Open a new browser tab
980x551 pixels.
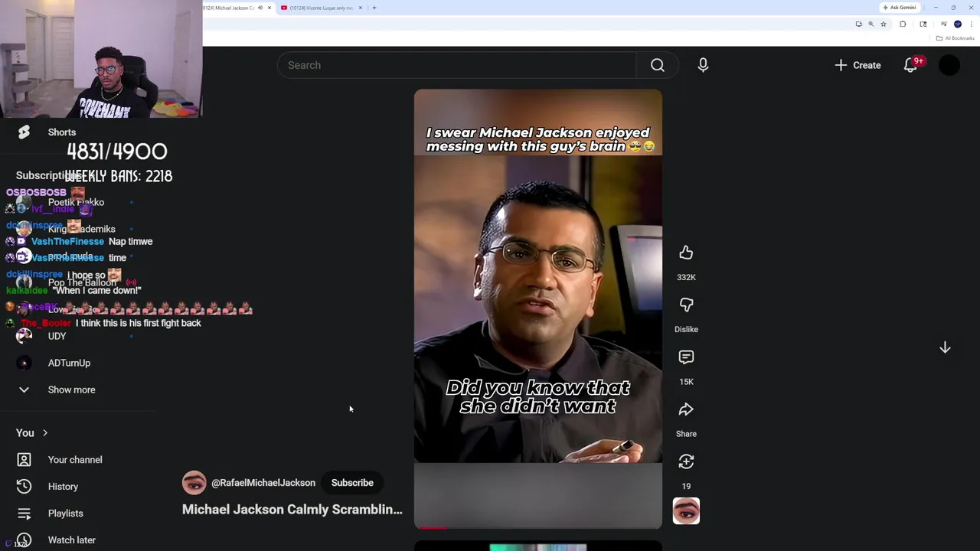click(x=374, y=8)
